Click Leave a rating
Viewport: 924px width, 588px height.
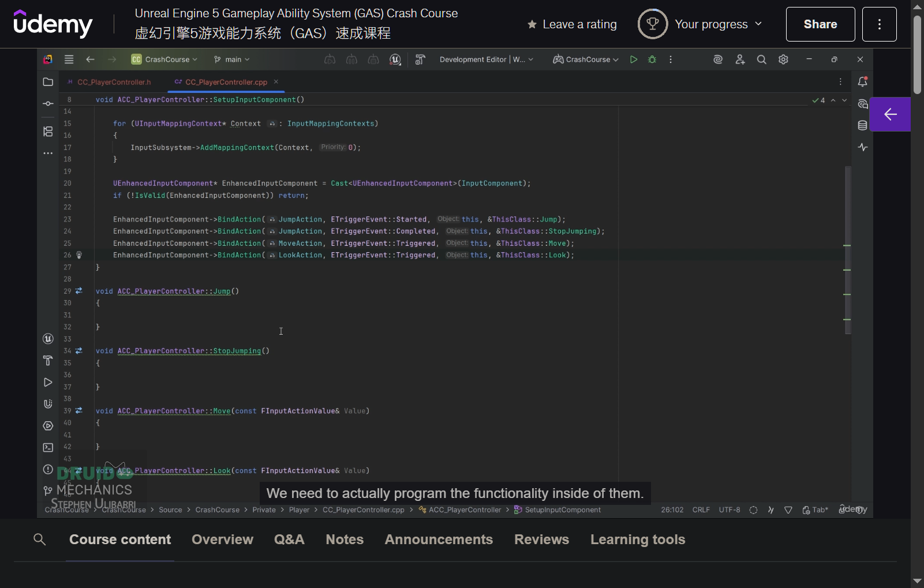click(x=572, y=24)
